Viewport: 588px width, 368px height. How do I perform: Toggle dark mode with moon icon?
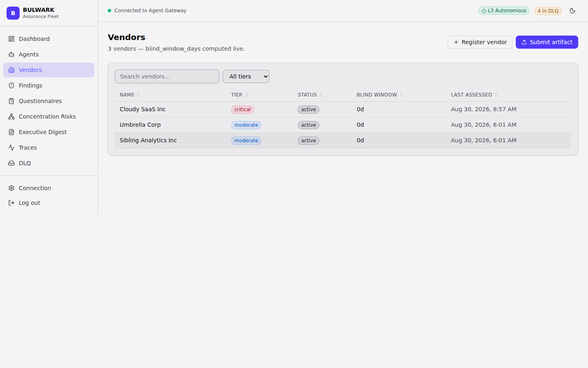572,11
